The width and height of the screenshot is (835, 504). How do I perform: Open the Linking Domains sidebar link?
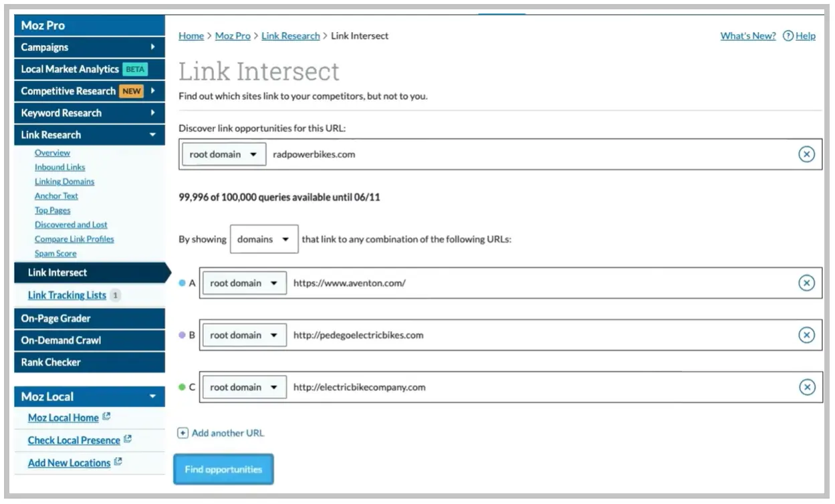point(65,182)
